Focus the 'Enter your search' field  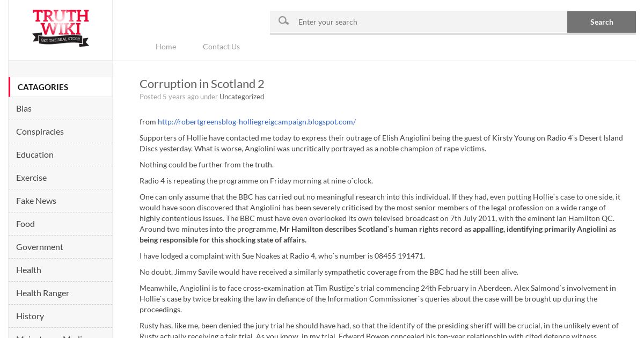419,22
